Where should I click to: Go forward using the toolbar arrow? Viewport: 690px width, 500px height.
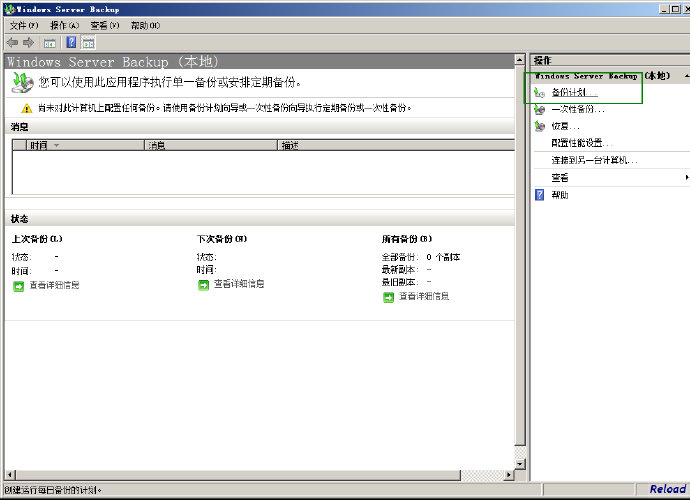(x=29, y=43)
